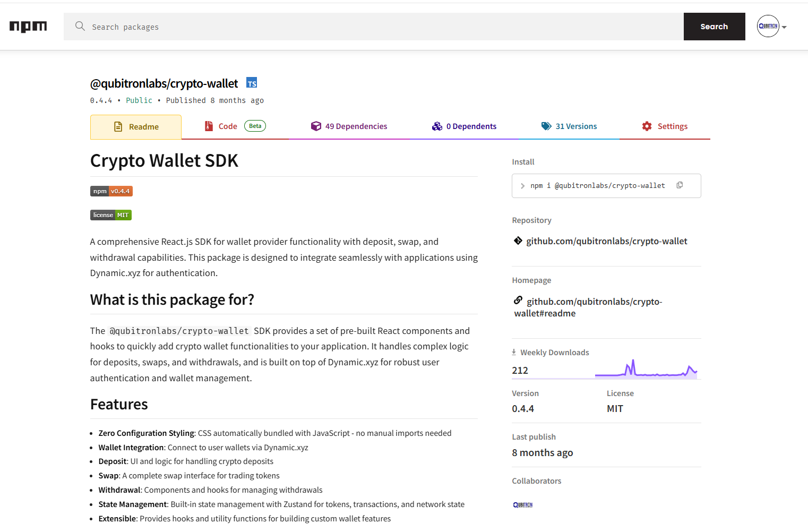This screenshot has width=808, height=532.
Task: Click the search magnifier icon
Action: (80, 26)
